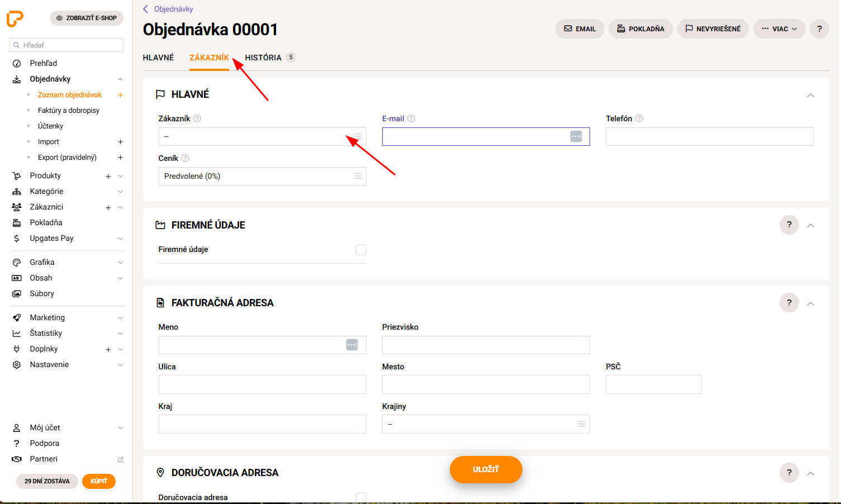Switch to the HLAVNÉ tab
This screenshot has width=841, height=504.
coord(158,58)
